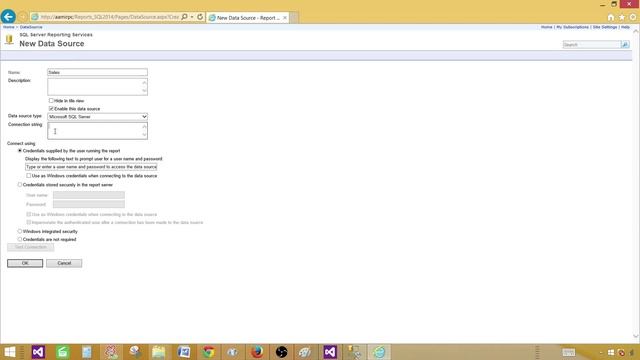Image resolution: width=640 pixels, height=360 pixels.
Task: Toggle Use as Windows credentials checkbox under prompt
Action: [29, 176]
